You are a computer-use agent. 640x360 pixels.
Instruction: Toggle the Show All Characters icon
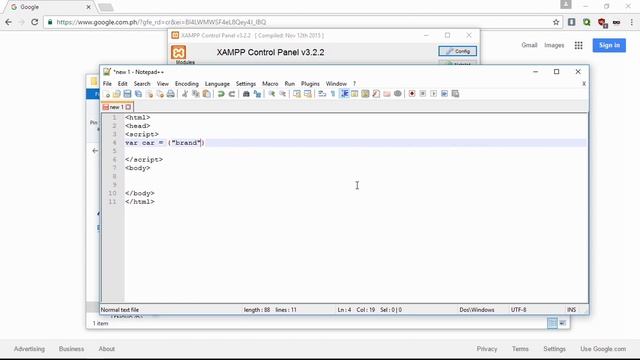[x=333, y=94]
